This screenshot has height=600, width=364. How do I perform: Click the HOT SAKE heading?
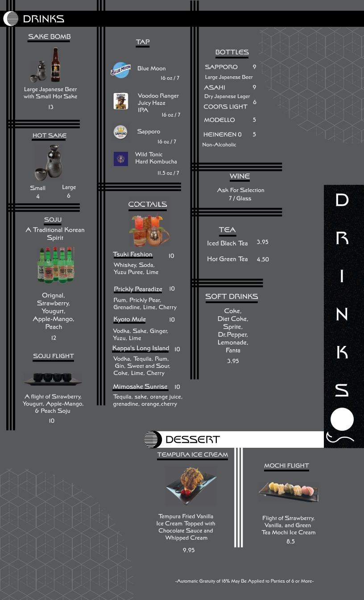pyautogui.click(x=49, y=136)
